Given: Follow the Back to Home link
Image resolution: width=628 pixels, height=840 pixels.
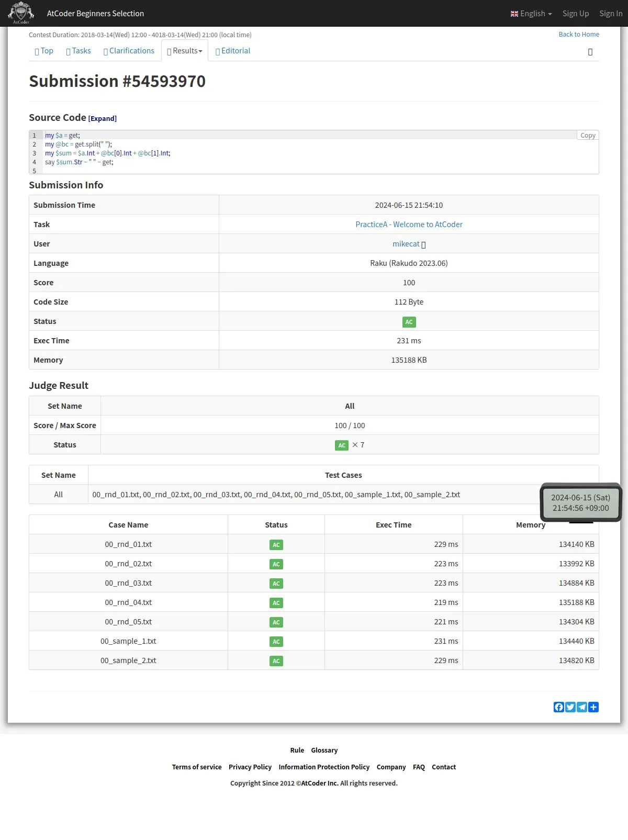Looking at the screenshot, I should click(579, 35).
